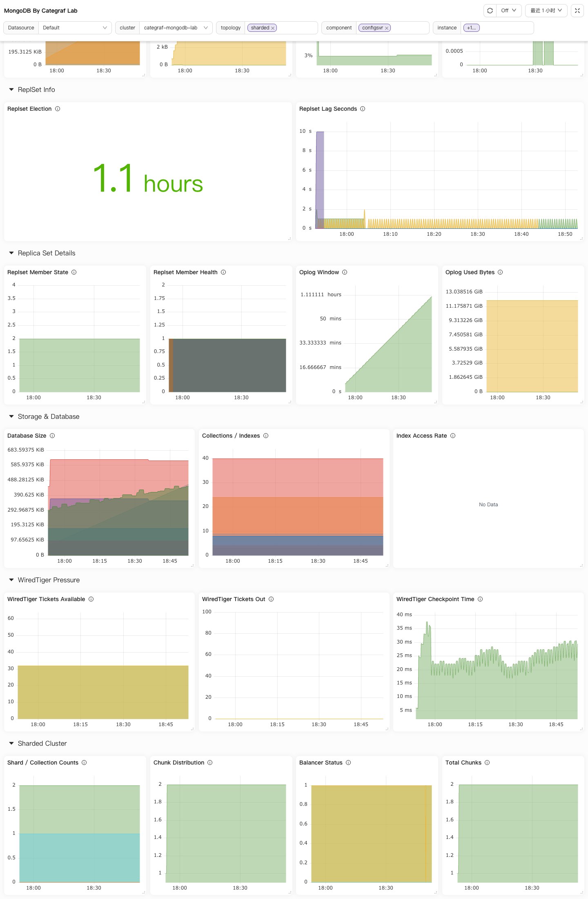Screen dimensions: 588x899
Task: Collapse the WiredTiger Pressure section
Action: click(x=11, y=580)
